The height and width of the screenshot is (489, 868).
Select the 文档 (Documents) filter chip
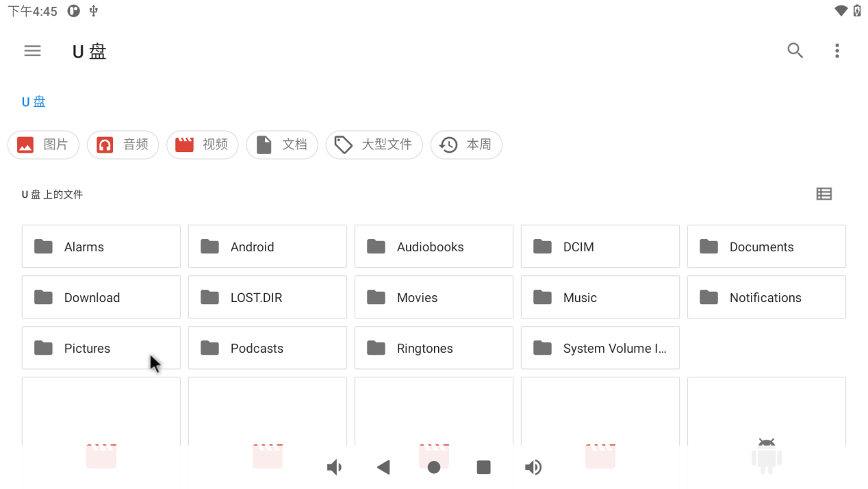click(281, 145)
